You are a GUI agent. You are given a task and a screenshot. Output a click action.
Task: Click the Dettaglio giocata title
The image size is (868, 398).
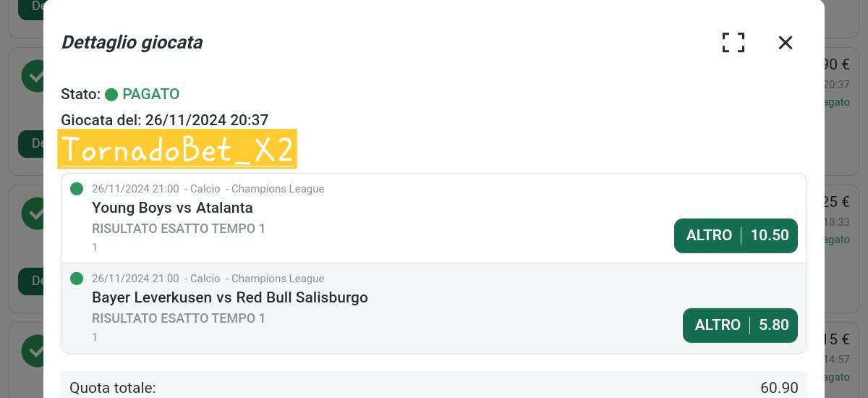click(132, 43)
